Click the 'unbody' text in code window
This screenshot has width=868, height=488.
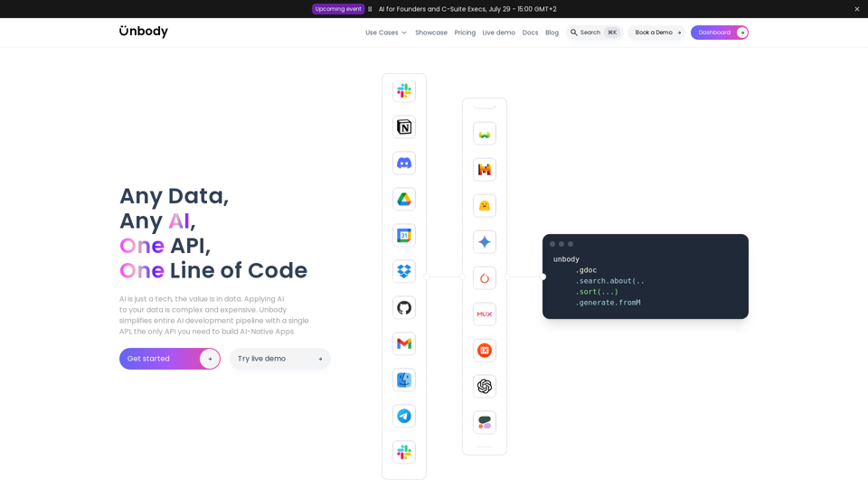tap(566, 259)
